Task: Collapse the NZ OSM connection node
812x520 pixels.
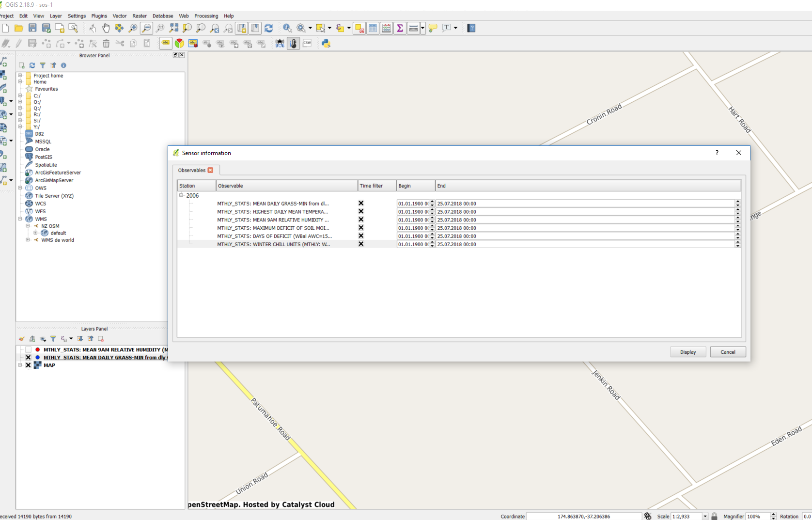Action: point(28,226)
